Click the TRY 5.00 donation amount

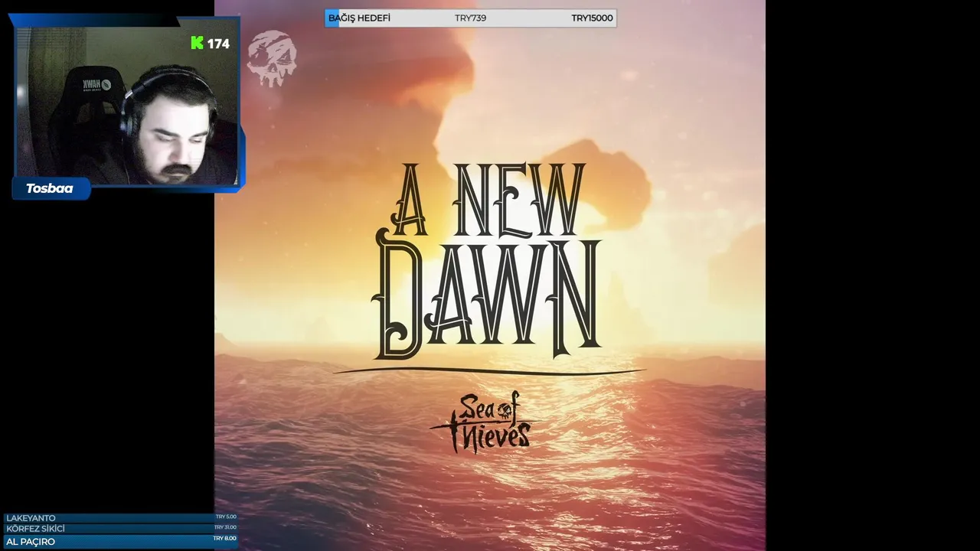226,517
